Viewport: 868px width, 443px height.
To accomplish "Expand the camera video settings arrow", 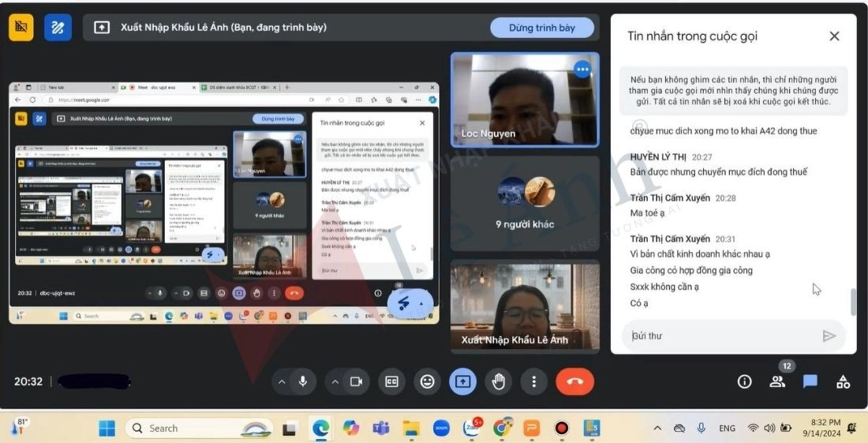I will coord(335,381).
